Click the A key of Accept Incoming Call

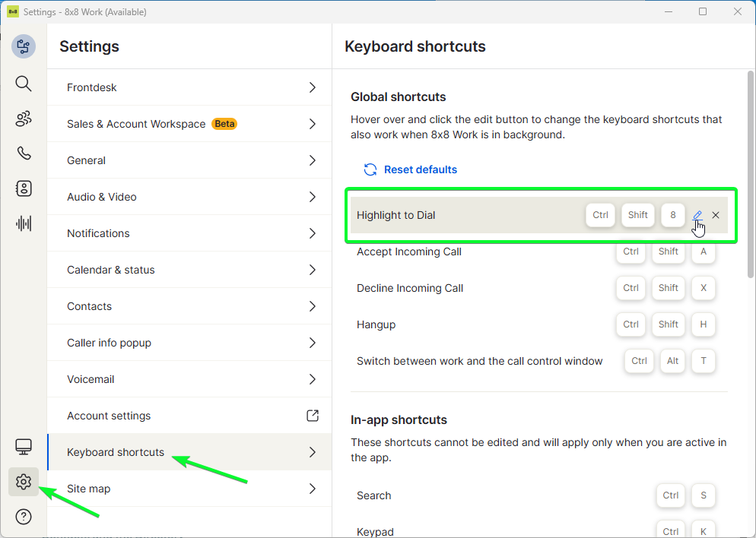[704, 252]
